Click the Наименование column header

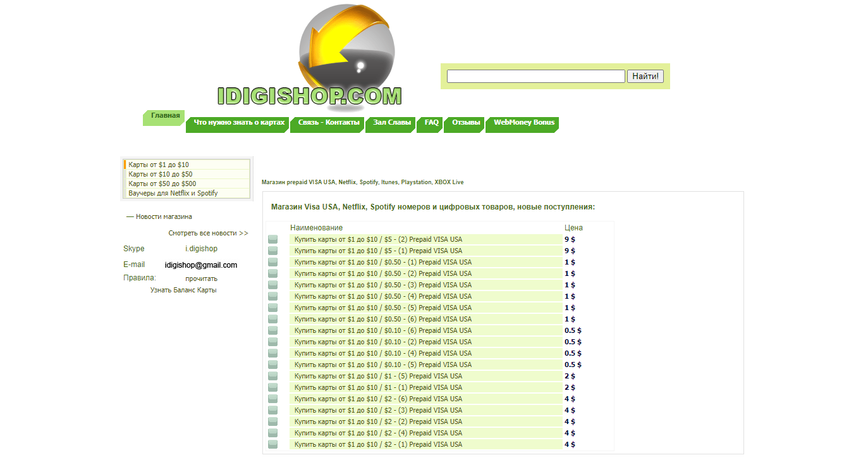[x=317, y=228]
